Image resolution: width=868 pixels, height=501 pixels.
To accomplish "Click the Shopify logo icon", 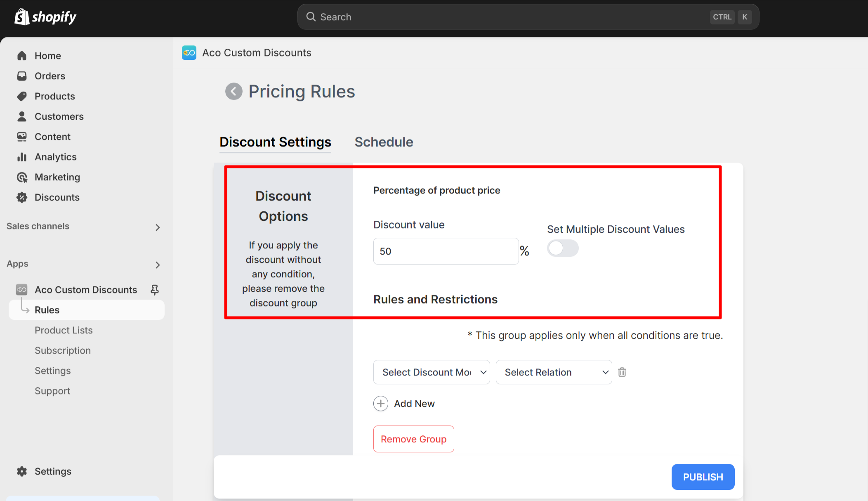I will pyautogui.click(x=22, y=17).
